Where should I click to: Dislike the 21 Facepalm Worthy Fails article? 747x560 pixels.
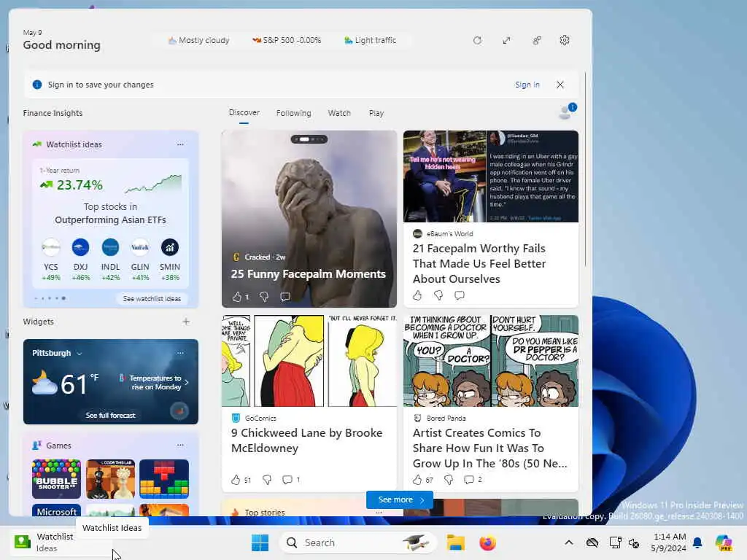pyautogui.click(x=438, y=295)
